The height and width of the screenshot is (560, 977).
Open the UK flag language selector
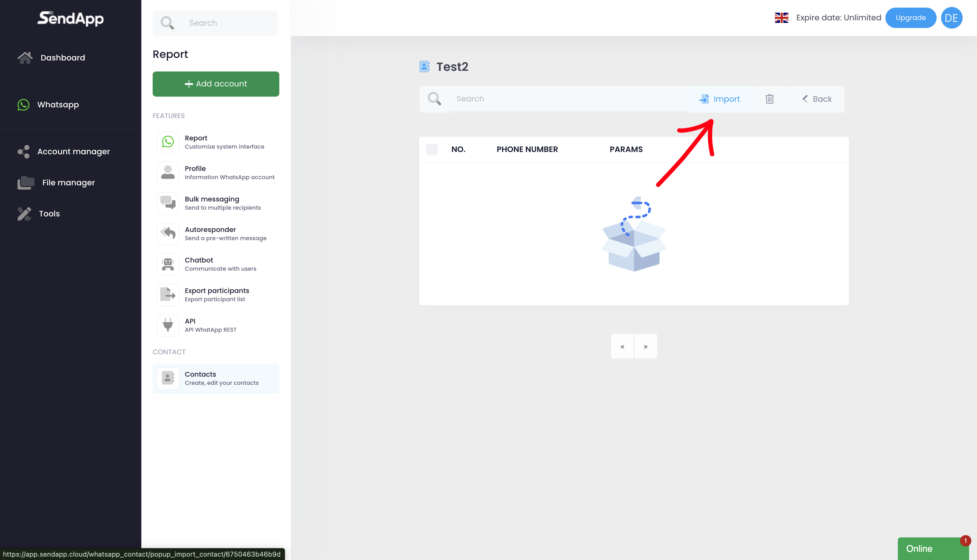781,18
